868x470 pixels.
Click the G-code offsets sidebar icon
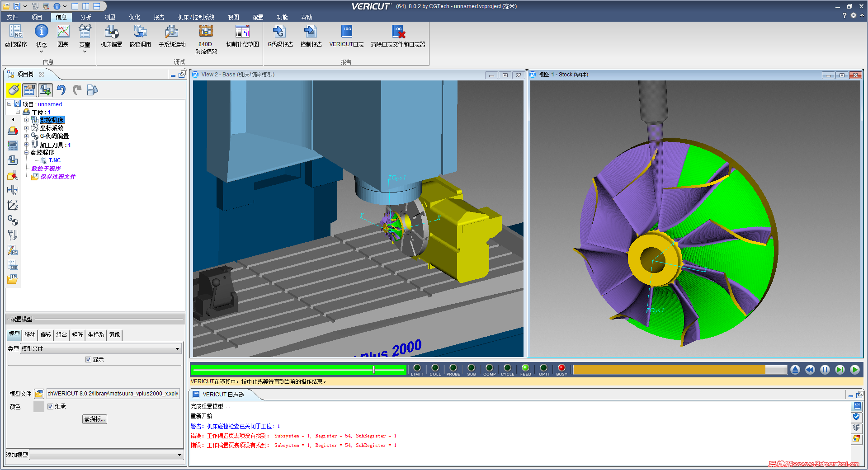pos(13,220)
